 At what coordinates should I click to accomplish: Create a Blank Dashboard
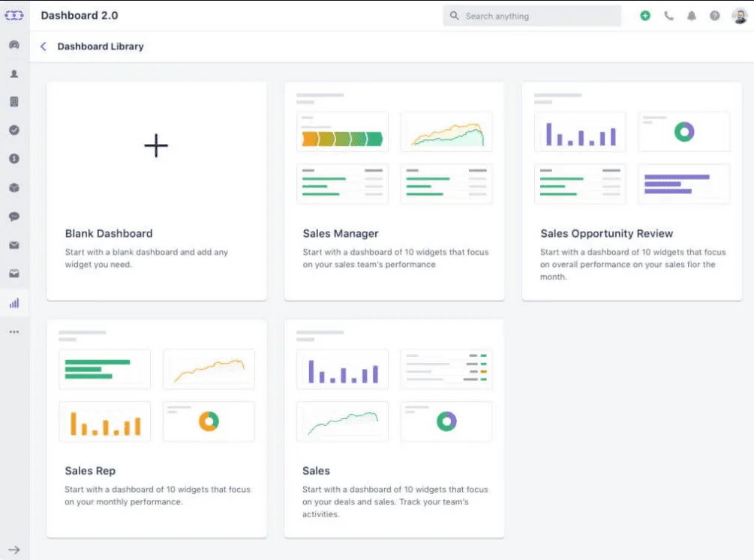click(x=156, y=191)
